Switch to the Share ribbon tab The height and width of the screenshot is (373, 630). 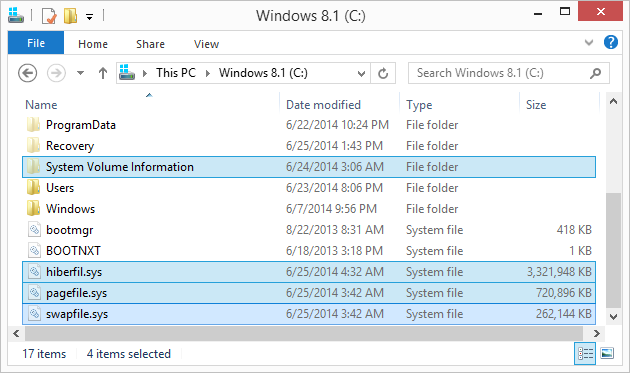click(x=150, y=44)
